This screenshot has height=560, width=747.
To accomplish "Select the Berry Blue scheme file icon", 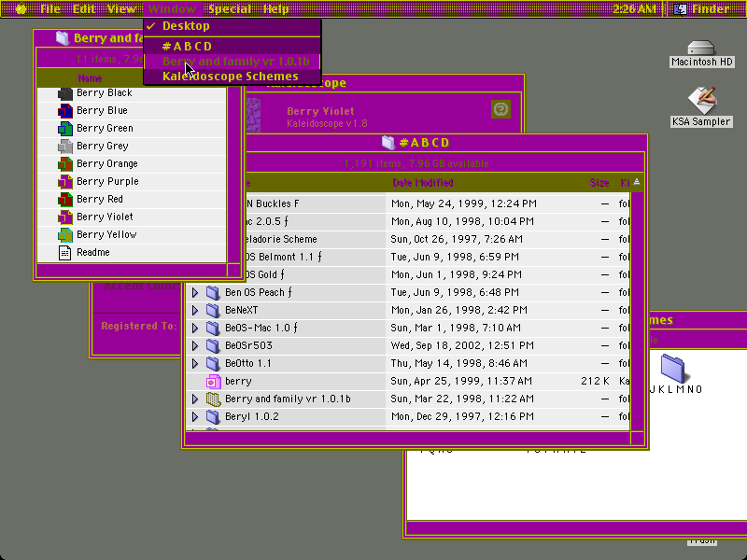I will tap(64, 111).
